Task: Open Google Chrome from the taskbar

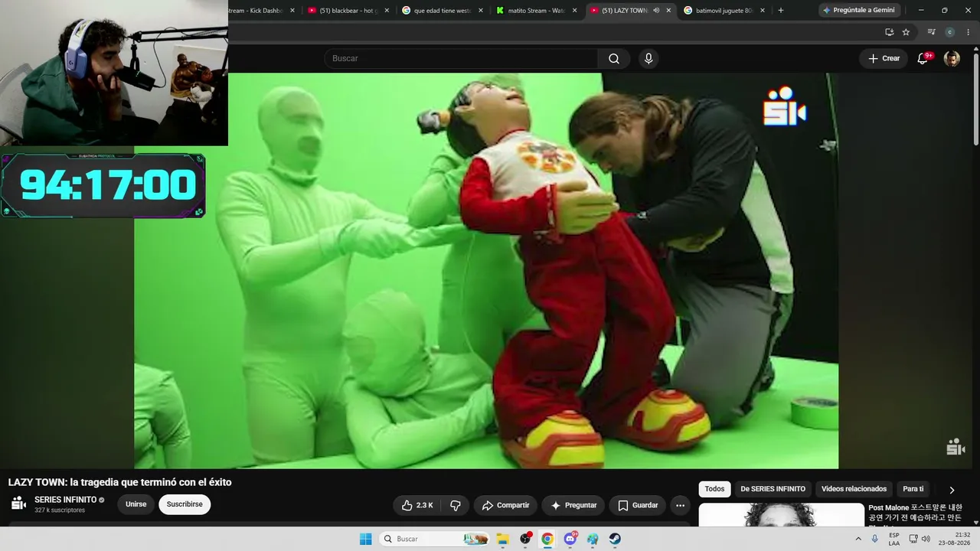Action: (x=547, y=539)
